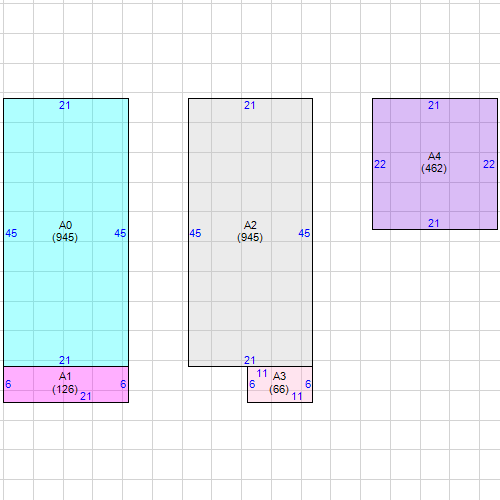The height and width of the screenshot is (500, 500).
Task: Click the bottom-edge "21" dimension of A0
Action: 65,360
